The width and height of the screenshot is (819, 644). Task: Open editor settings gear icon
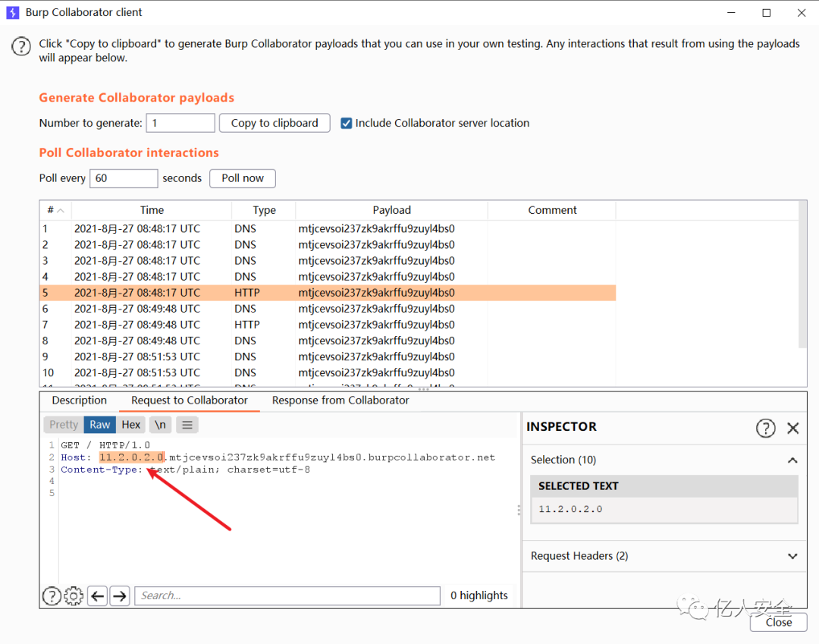[x=74, y=595]
